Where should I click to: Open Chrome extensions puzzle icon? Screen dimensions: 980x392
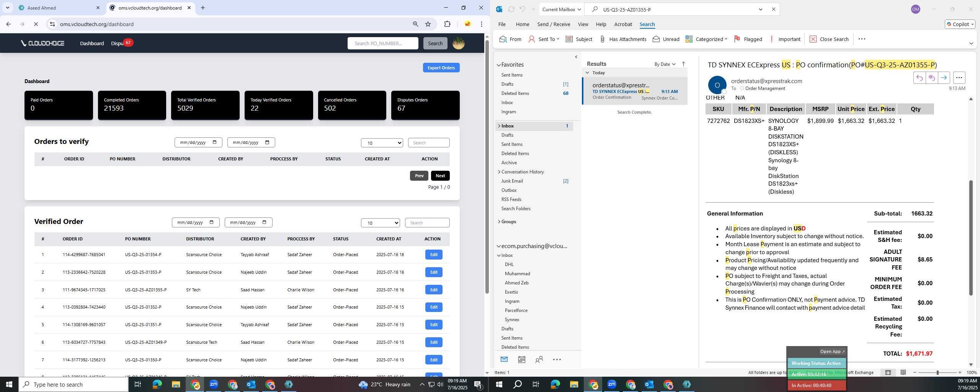click(447, 24)
